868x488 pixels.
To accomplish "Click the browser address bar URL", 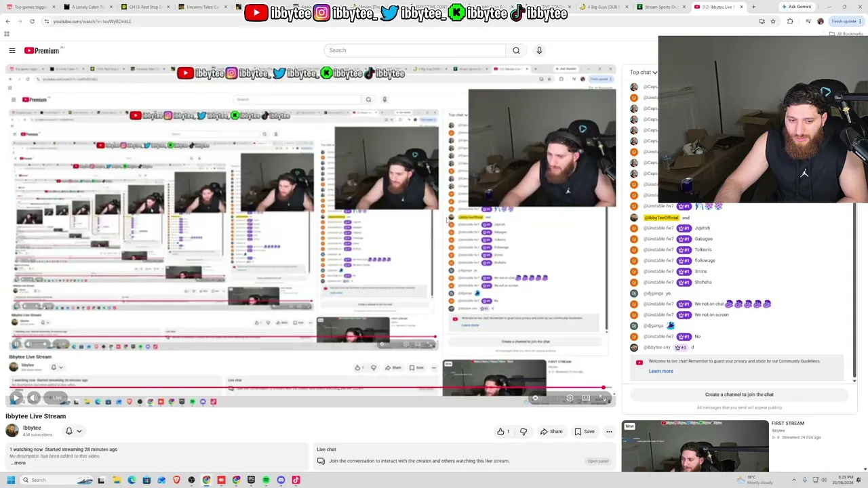I will pyautogui.click(x=92, y=21).
